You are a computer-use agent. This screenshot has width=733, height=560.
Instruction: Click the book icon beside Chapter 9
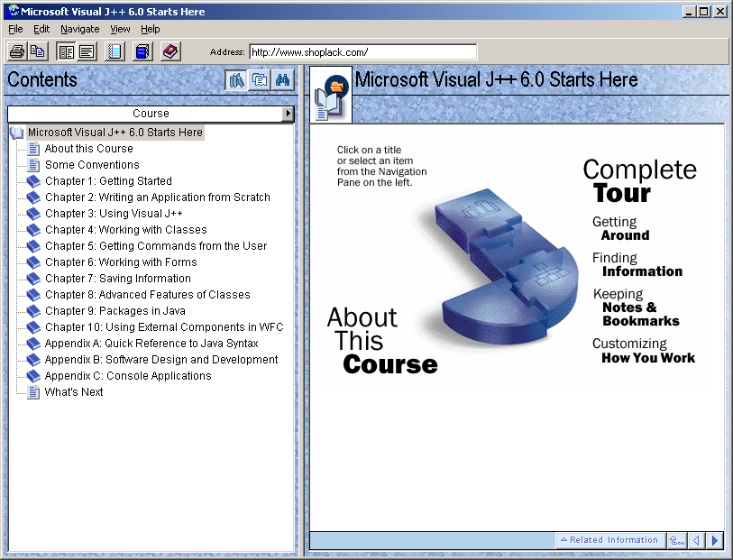[x=33, y=311]
